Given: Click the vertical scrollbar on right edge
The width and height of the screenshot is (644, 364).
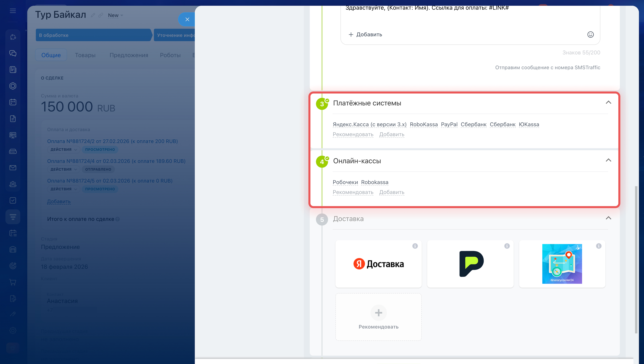Looking at the screenshot, I should (x=636, y=260).
